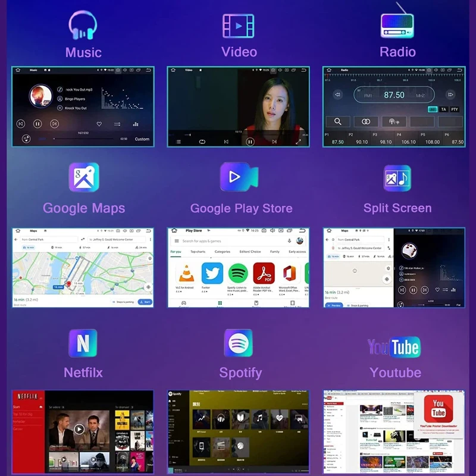Open the Play Store hamburger menu
The image size is (476, 476).
(x=177, y=241)
